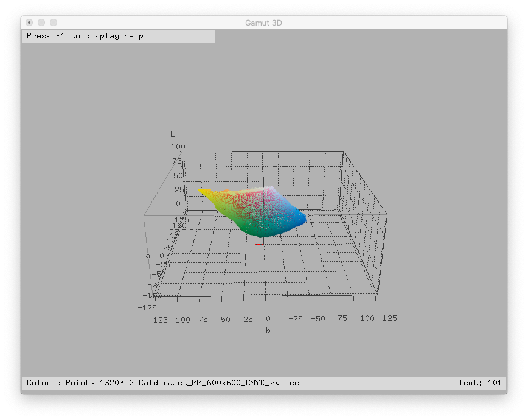The image size is (528, 420).
Task: Click the CalderaJet ICC profile filename
Action: tap(218, 383)
